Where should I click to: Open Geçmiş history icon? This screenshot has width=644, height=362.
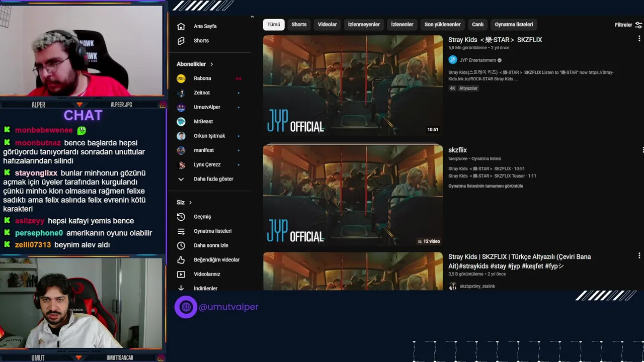[x=181, y=217]
